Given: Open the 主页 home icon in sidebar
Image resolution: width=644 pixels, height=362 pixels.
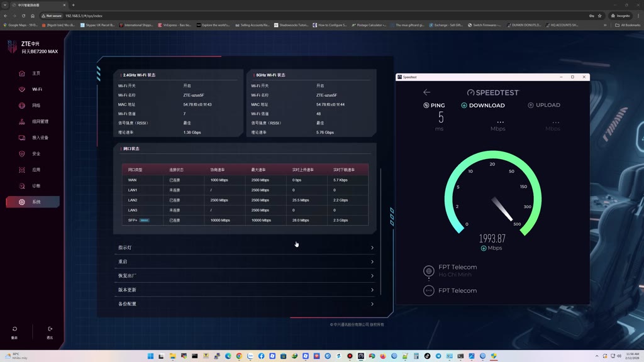Looking at the screenshot, I should 22,74.
